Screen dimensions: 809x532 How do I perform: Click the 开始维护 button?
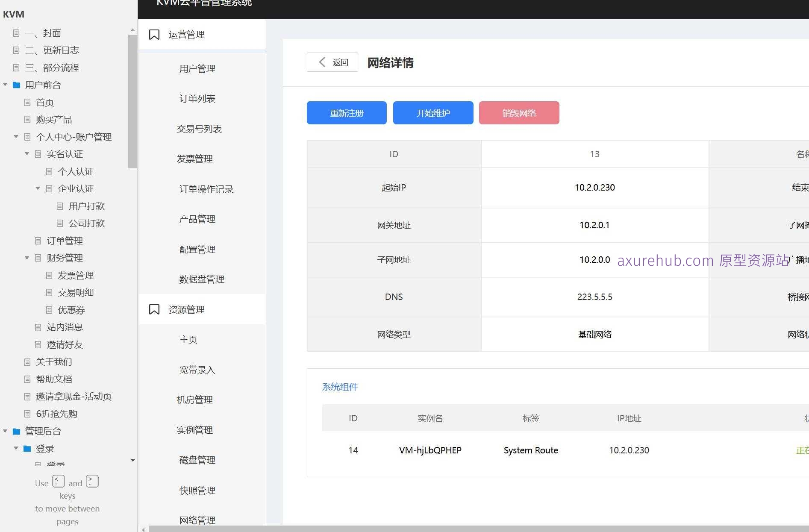pyautogui.click(x=433, y=113)
